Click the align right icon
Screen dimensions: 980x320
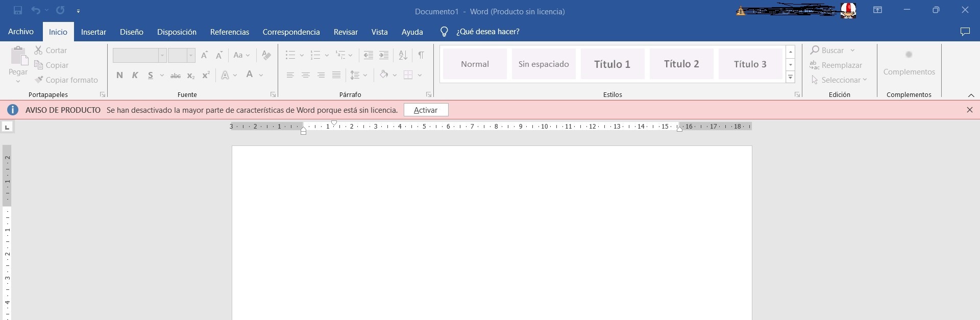(x=321, y=75)
